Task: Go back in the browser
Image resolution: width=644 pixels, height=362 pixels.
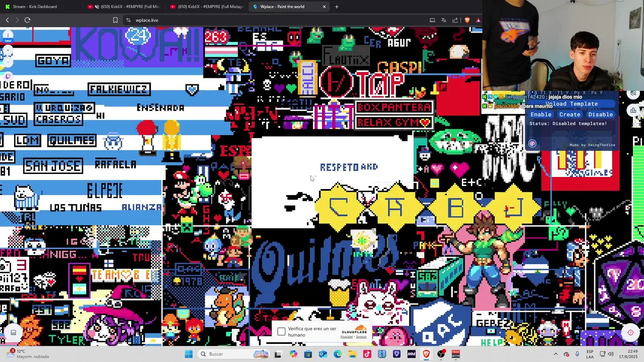Action: (7, 20)
